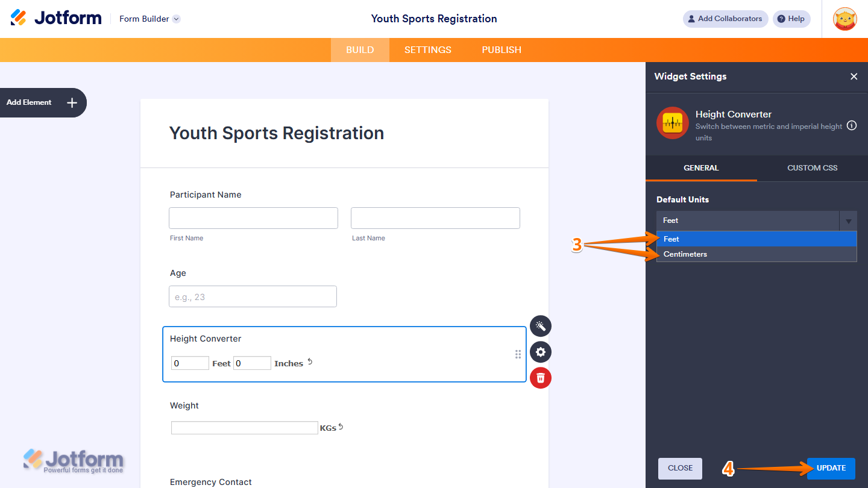Open Height Converter gear settings
The image size is (868, 488).
coord(541,352)
